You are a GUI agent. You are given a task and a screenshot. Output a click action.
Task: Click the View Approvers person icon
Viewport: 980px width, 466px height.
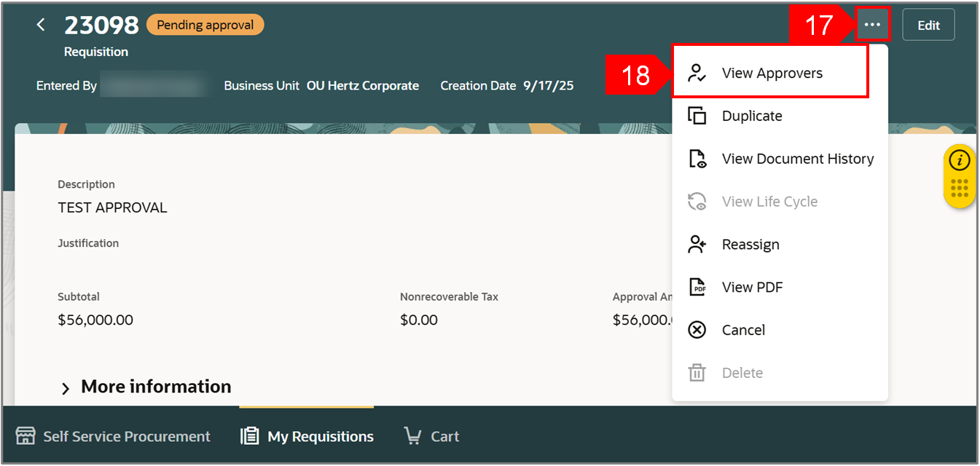[x=697, y=73]
